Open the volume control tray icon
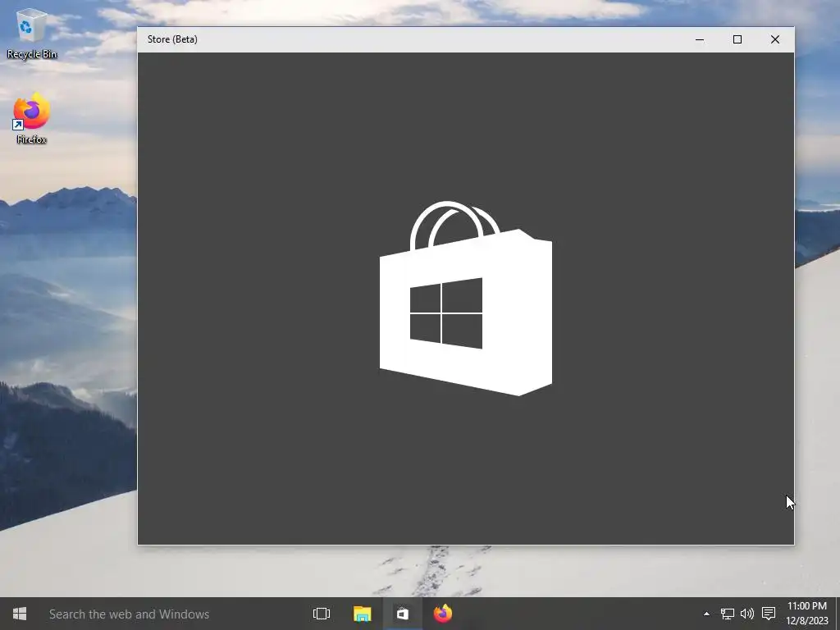Viewport: 840px width, 630px height. pos(746,614)
